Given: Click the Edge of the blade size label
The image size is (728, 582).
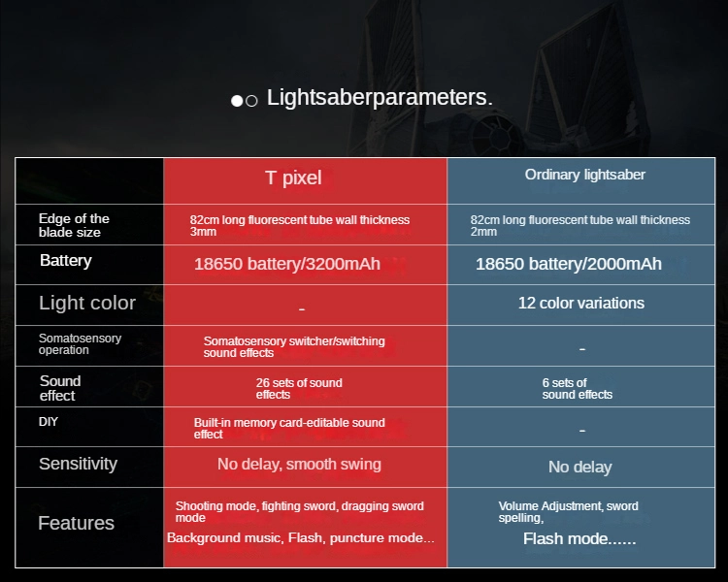Looking at the screenshot, I should (x=74, y=225).
